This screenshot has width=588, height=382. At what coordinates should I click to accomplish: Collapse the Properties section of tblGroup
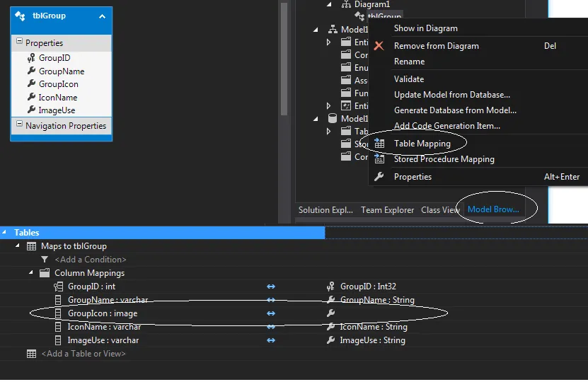20,41
